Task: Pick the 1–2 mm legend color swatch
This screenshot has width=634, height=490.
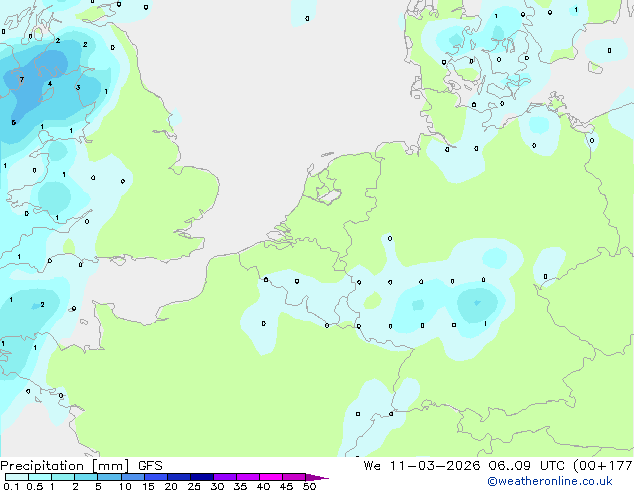Action: tap(63, 477)
